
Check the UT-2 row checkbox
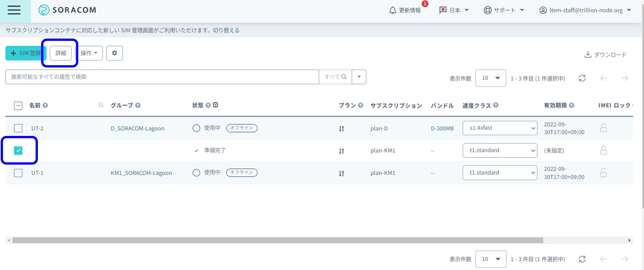click(x=18, y=128)
